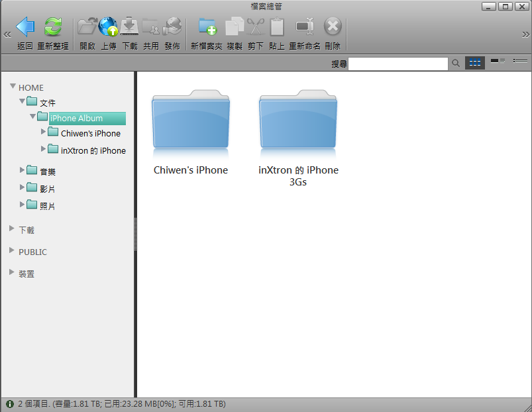The image size is (532, 412).
Task: Click the 複製 (Copy) icon
Action: tap(235, 28)
